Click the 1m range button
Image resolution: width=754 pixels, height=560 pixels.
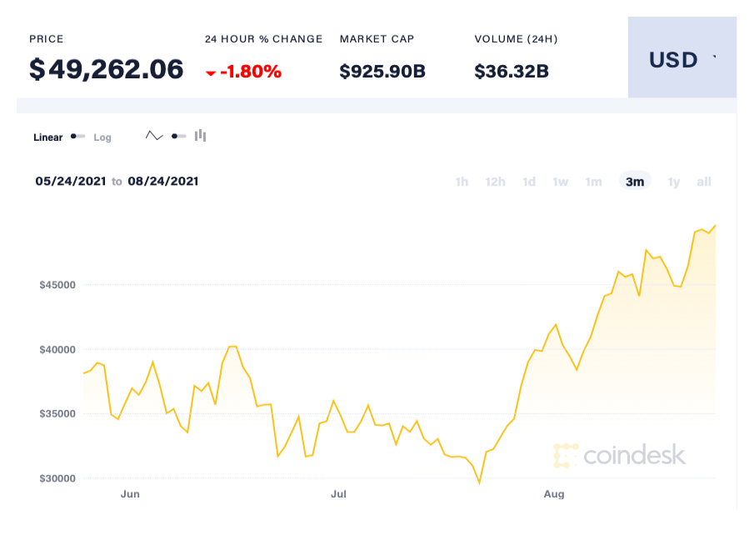[x=593, y=181]
